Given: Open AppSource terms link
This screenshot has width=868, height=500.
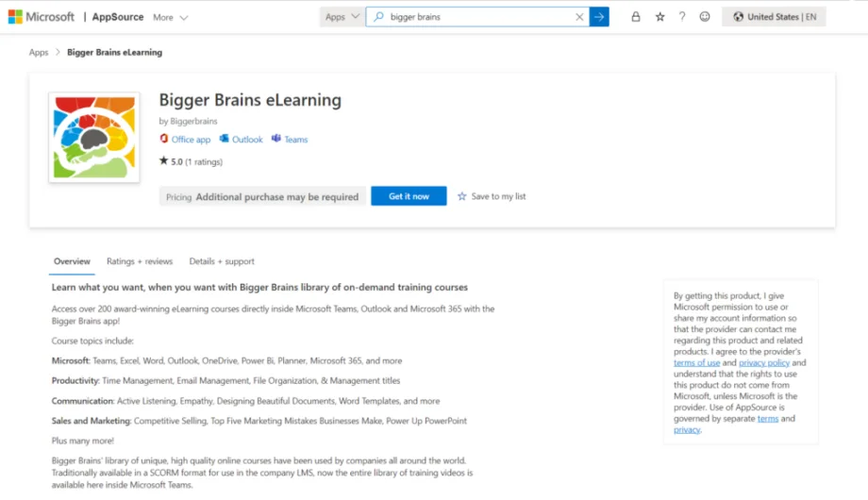Looking at the screenshot, I should 768,419.
